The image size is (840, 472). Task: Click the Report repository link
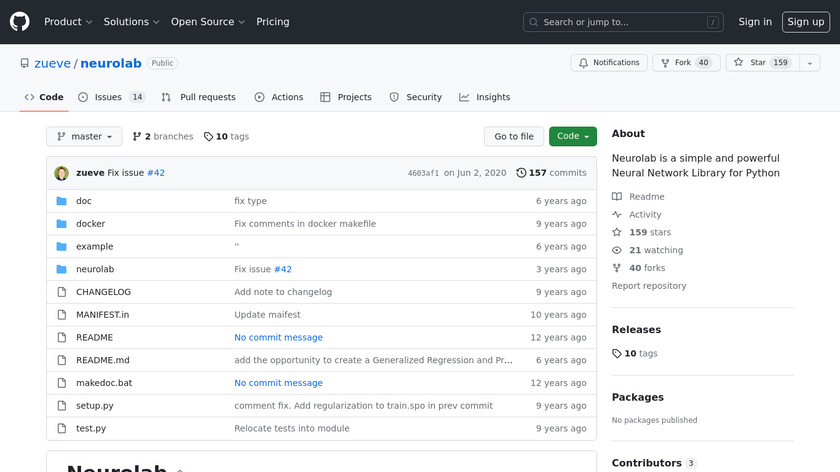tap(649, 286)
